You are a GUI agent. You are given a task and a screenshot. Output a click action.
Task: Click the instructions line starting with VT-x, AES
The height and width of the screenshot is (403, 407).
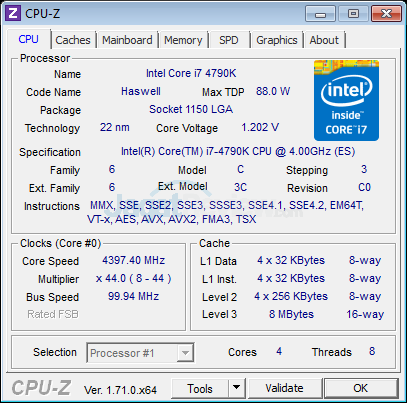172,219
